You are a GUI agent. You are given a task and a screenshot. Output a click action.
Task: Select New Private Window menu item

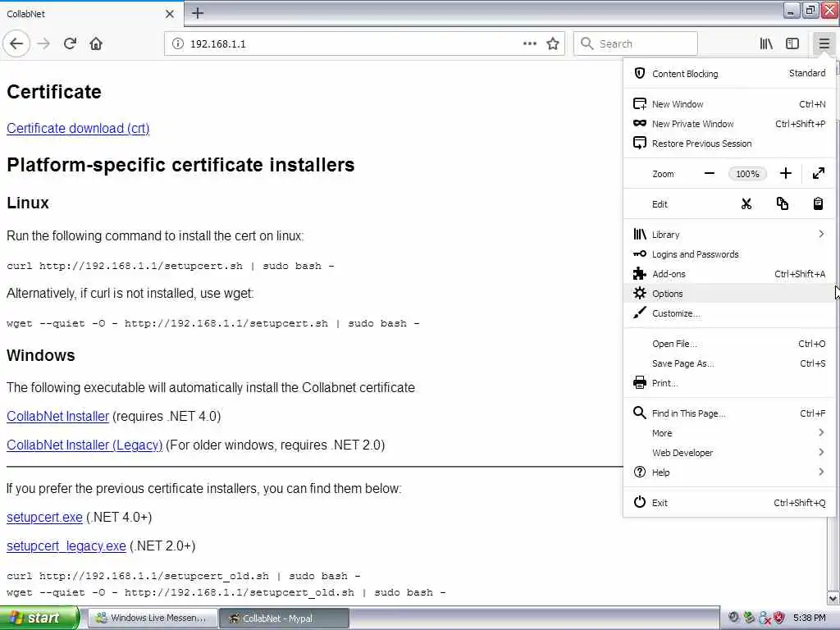[729, 124]
